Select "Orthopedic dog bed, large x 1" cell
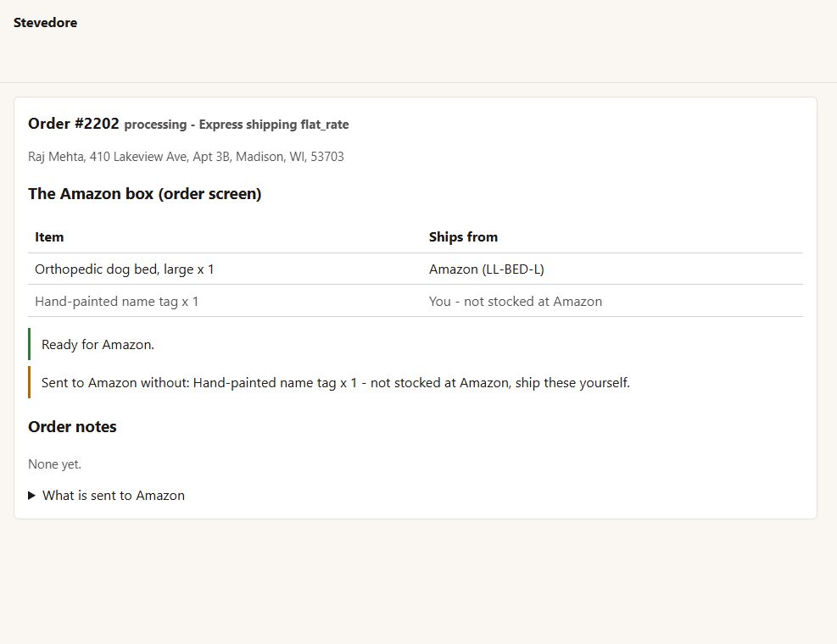Screen dimensions: 837x644 coord(225,269)
